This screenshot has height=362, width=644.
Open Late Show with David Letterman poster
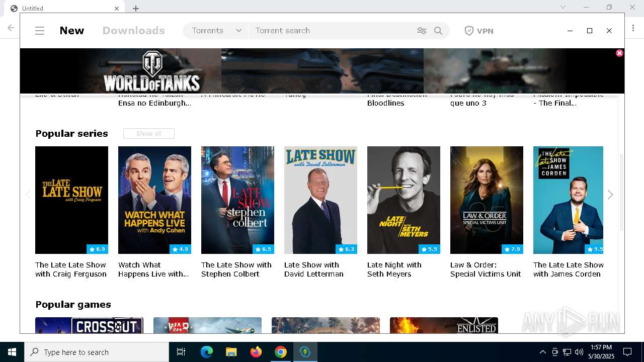coord(320,200)
